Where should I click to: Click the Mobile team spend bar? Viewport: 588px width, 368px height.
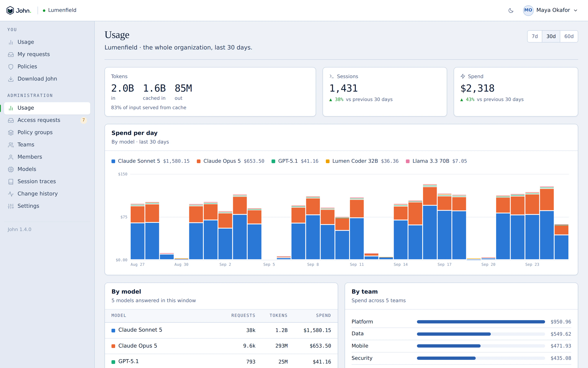click(x=481, y=346)
